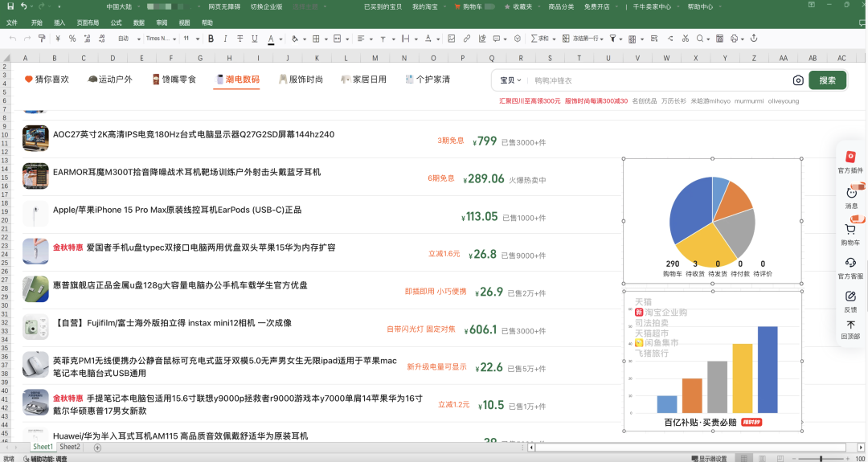868x462 pixels.
Task: Click the find magnifier icon in toolbar
Action: (x=700, y=39)
